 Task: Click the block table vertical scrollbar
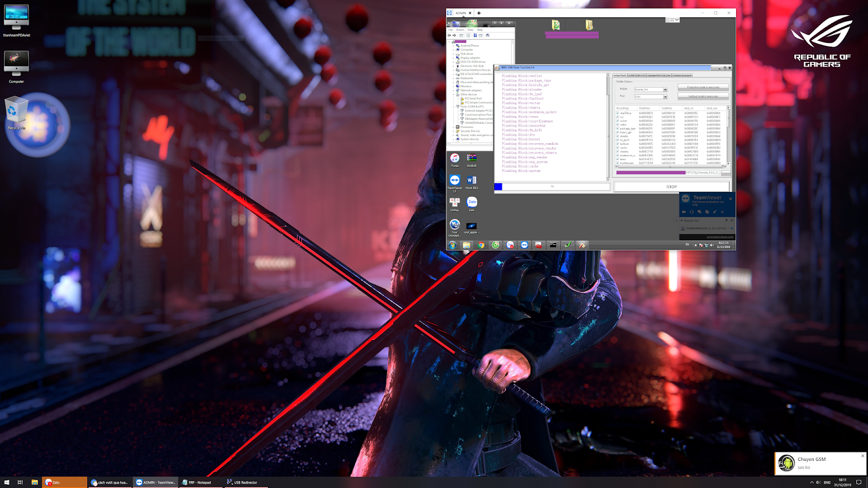(x=729, y=136)
